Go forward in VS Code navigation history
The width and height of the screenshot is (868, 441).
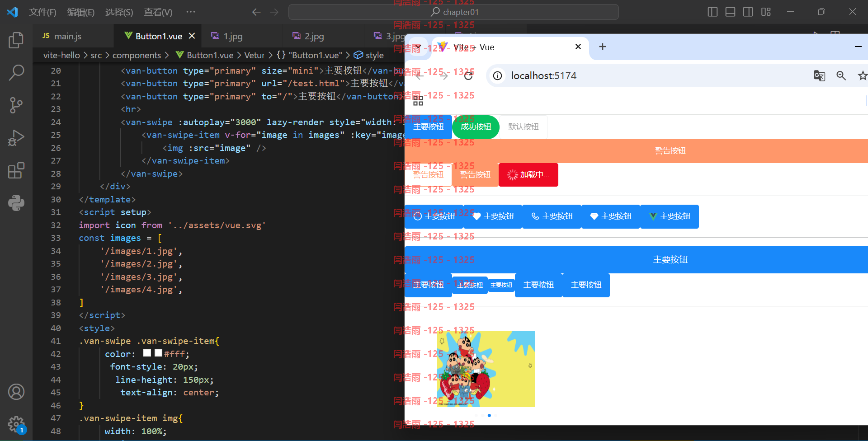(x=274, y=12)
